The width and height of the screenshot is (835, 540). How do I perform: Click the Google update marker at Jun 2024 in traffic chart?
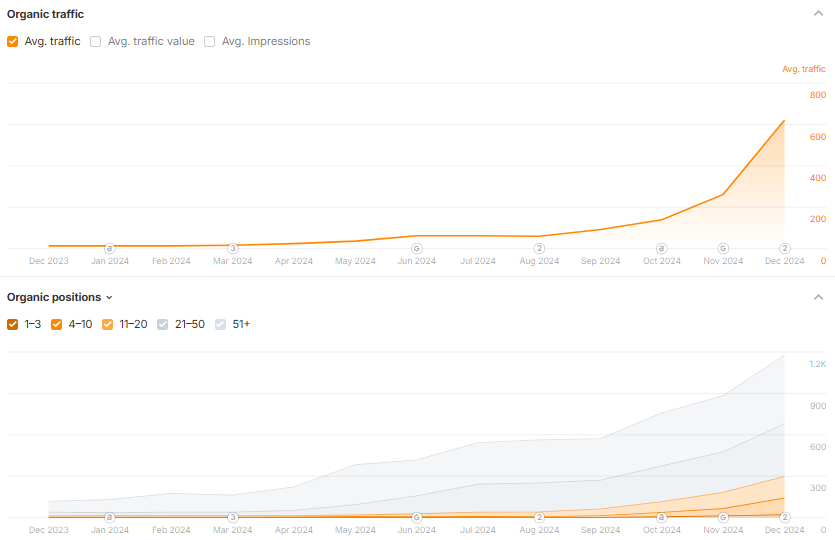click(x=417, y=248)
